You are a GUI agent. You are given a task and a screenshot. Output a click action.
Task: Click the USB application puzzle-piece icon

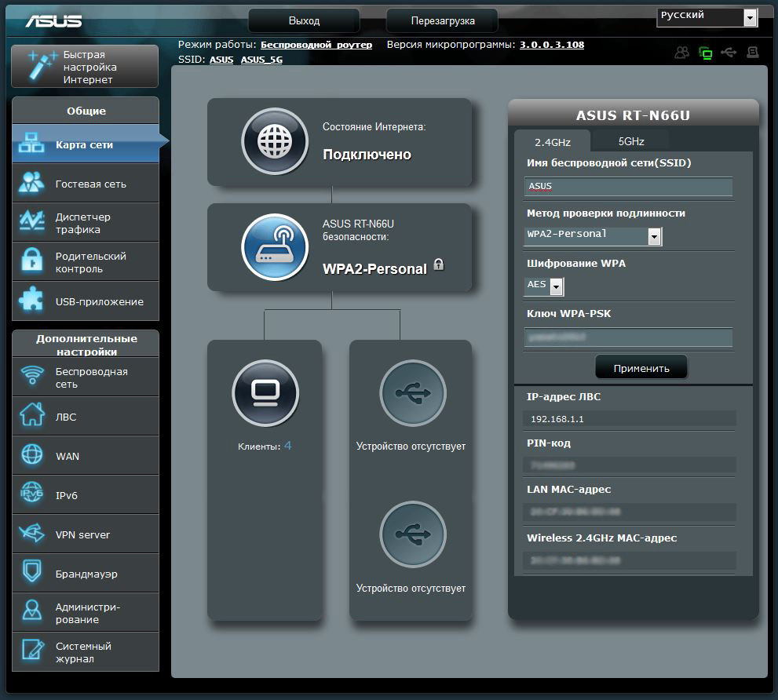(31, 300)
